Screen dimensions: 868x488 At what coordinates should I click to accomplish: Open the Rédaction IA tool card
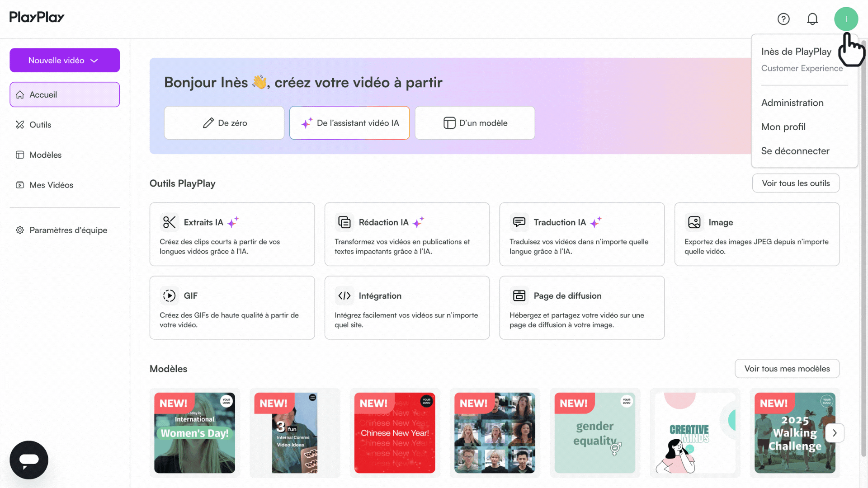click(x=407, y=234)
